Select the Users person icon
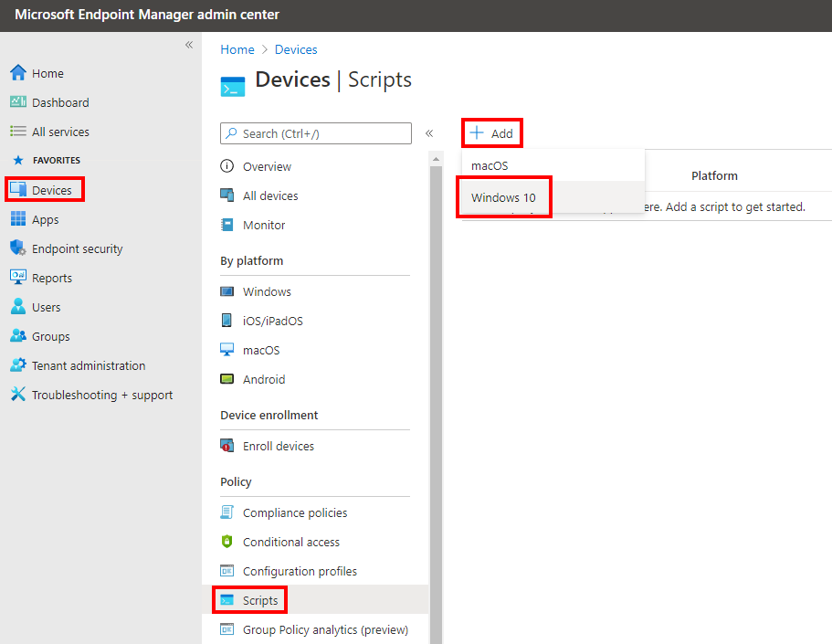This screenshot has height=644, width=832. (x=18, y=306)
